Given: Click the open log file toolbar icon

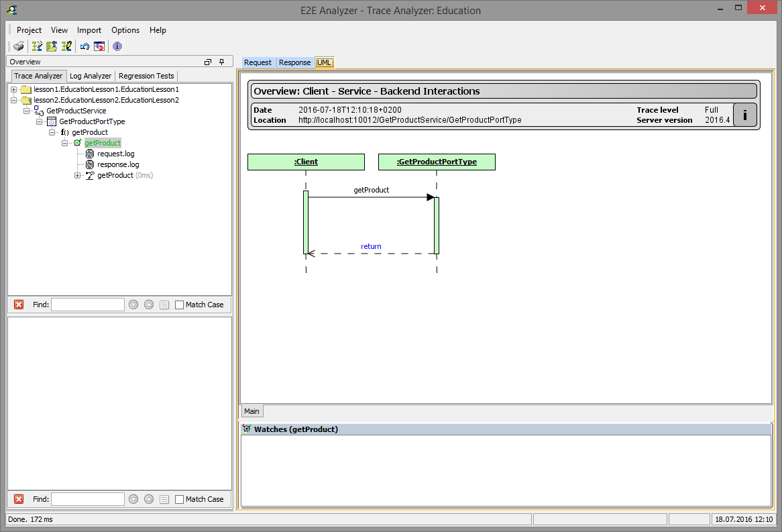Looking at the screenshot, I should click(51, 46).
